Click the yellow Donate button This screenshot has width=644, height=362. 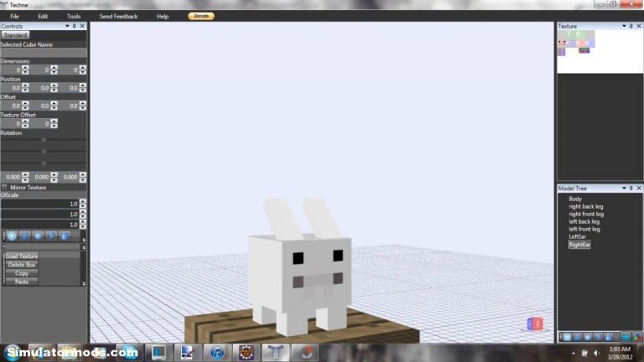pos(201,16)
